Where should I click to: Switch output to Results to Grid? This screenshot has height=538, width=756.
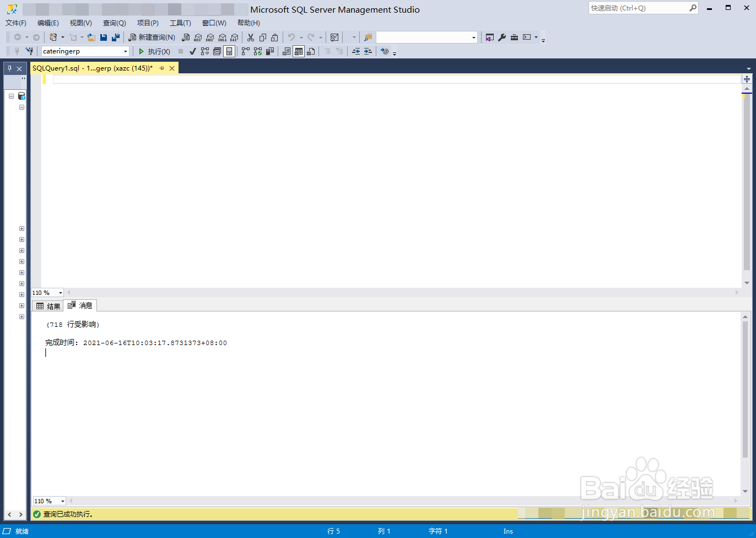[x=299, y=51]
